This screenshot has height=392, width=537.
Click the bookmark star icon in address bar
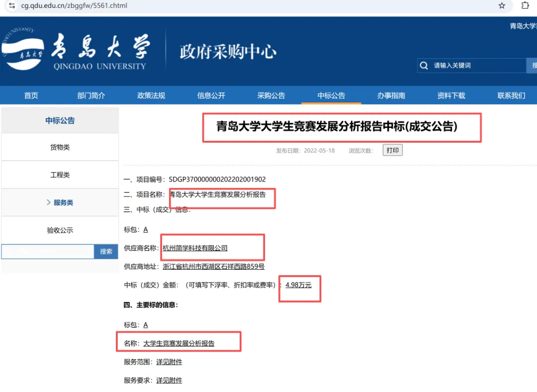[502, 5]
